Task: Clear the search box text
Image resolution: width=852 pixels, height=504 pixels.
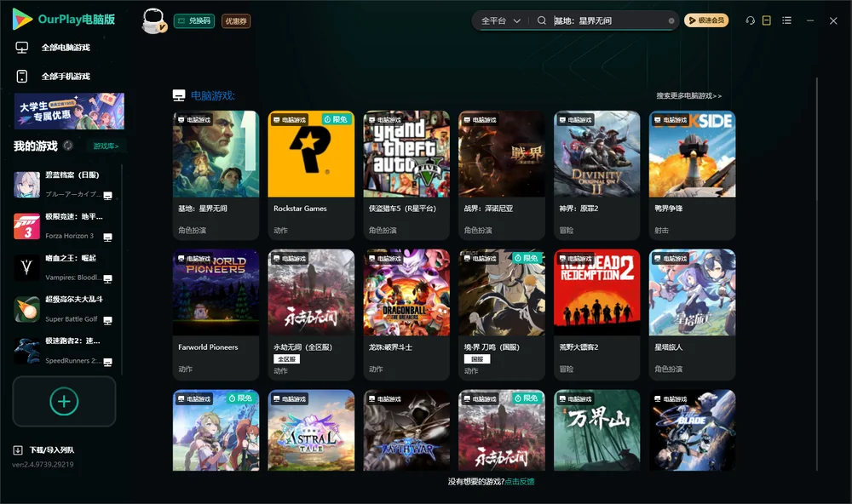Action: [671, 20]
